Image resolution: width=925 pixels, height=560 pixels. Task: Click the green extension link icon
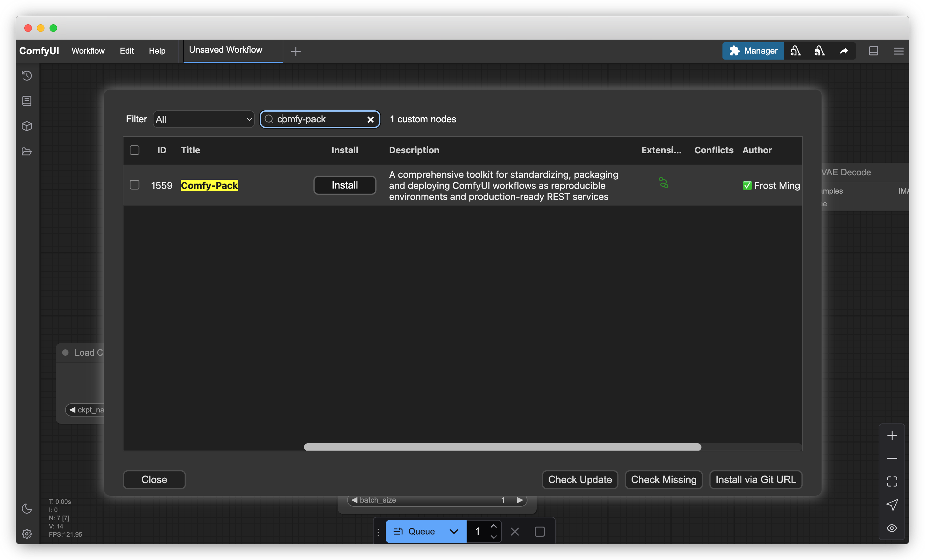coord(663,183)
